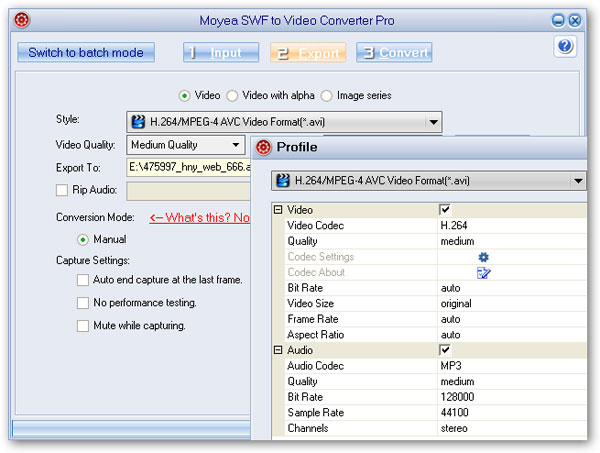Select the video Quality medium value

point(457,241)
